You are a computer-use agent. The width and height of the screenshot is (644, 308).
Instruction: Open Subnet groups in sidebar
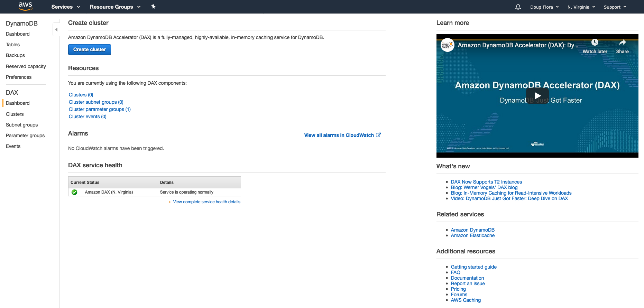22,125
